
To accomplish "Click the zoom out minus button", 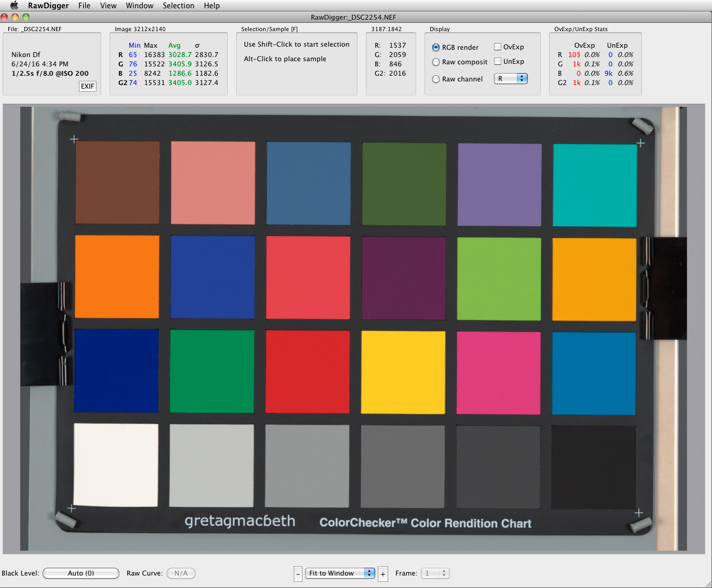I will coord(298,573).
